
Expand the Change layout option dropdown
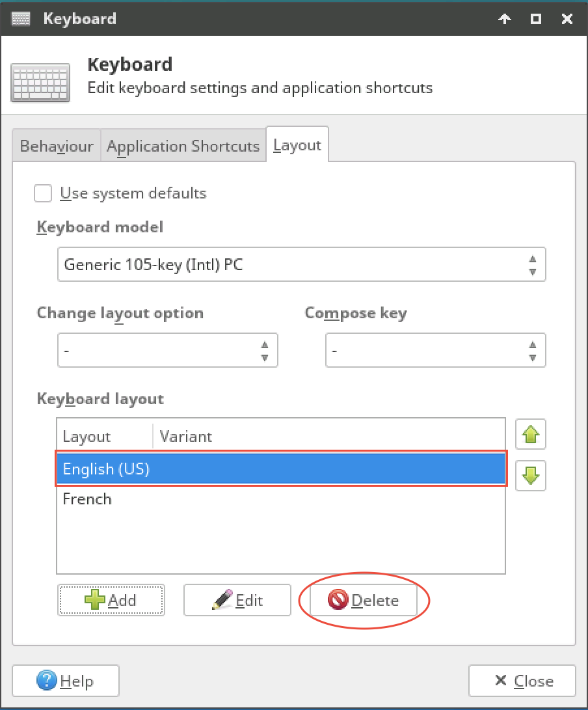tap(168, 350)
